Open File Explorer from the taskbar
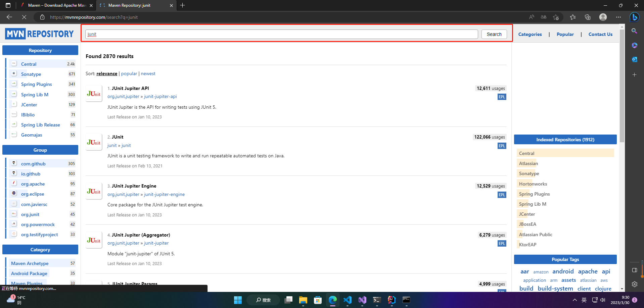644x308 pixels. 303,300
